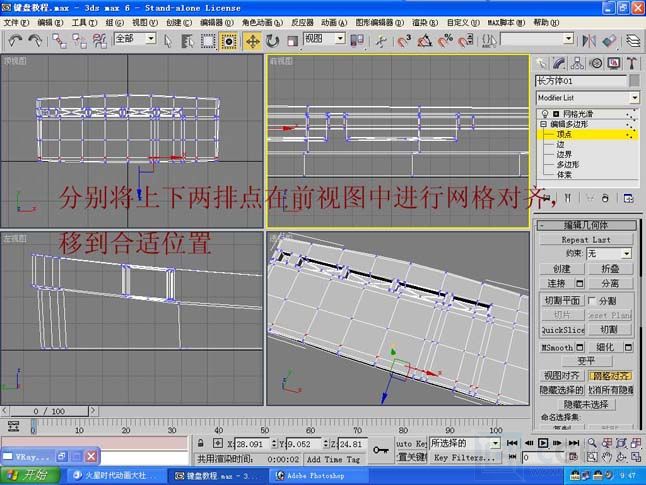Open the 创建 menu in menu bar

tap(179, 23)
